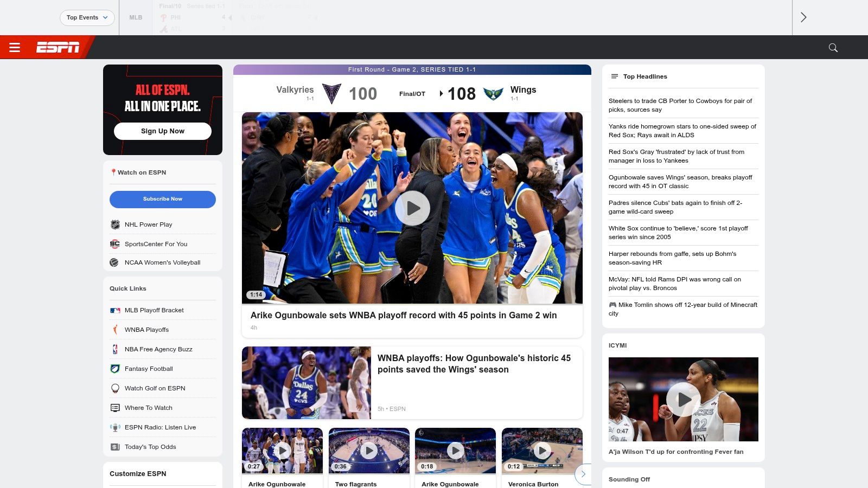Open Mike Tomlin Minecraft city headline
Image resolution: width=868 pixels, height=488 pixels.
pos(683,309)
